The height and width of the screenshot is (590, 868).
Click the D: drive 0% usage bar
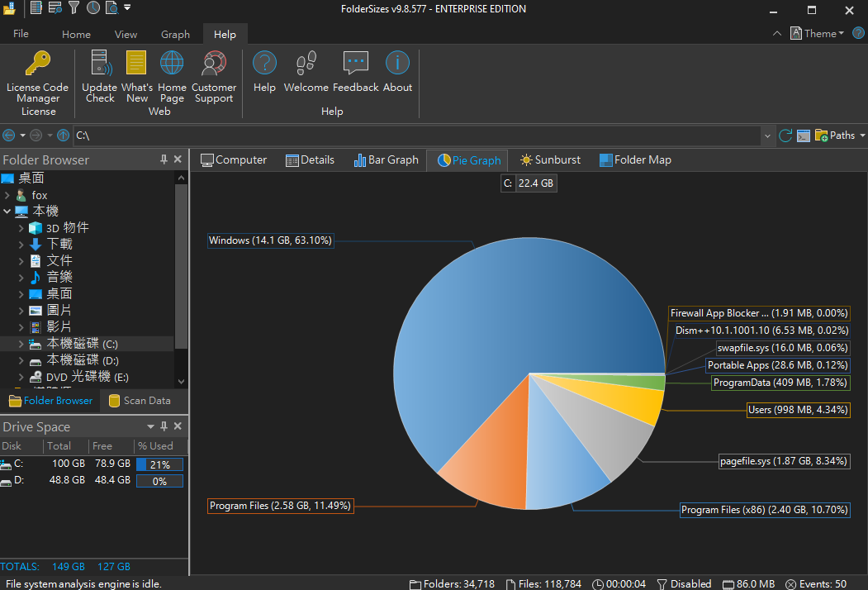pyautogui.click(x=159, y=482)
